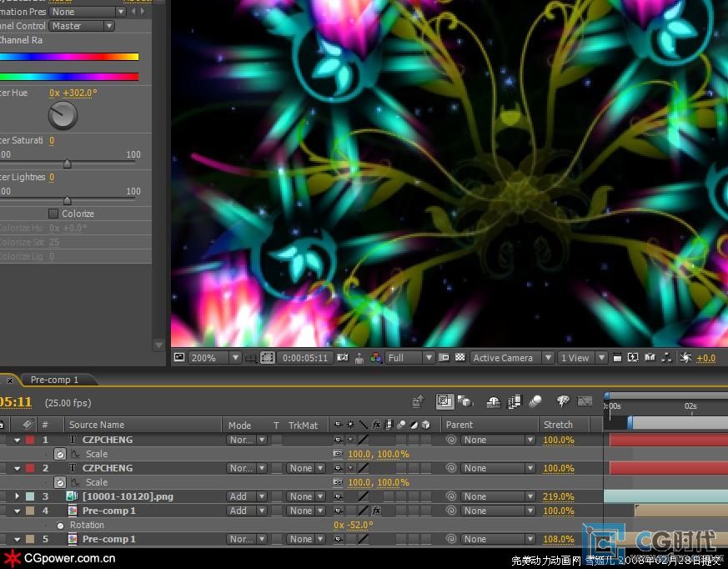728x569 pixels.
Task: Toggle Scale constrain proportions link on layer 2
Action: pos(338,482)
